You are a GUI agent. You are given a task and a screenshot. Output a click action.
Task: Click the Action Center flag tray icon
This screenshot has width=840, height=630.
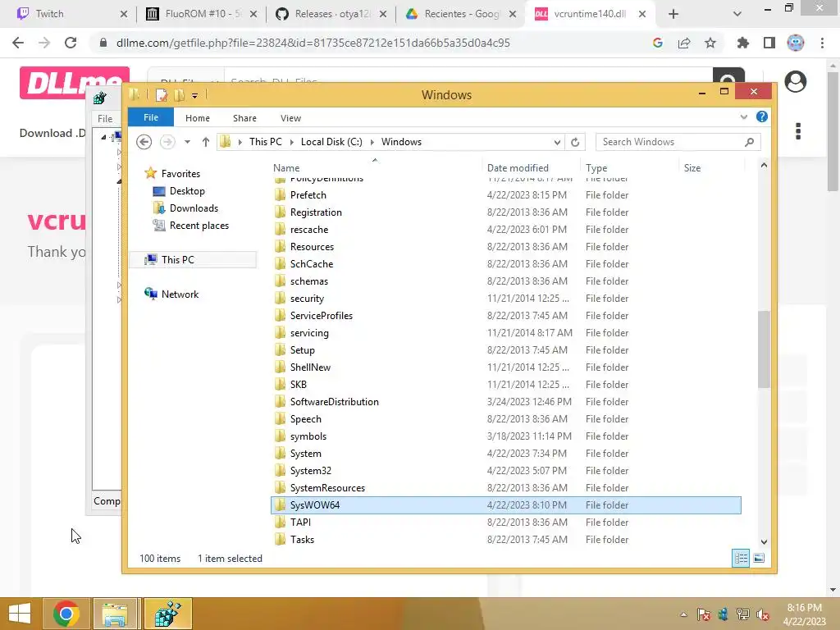click(x=703, y=614)
